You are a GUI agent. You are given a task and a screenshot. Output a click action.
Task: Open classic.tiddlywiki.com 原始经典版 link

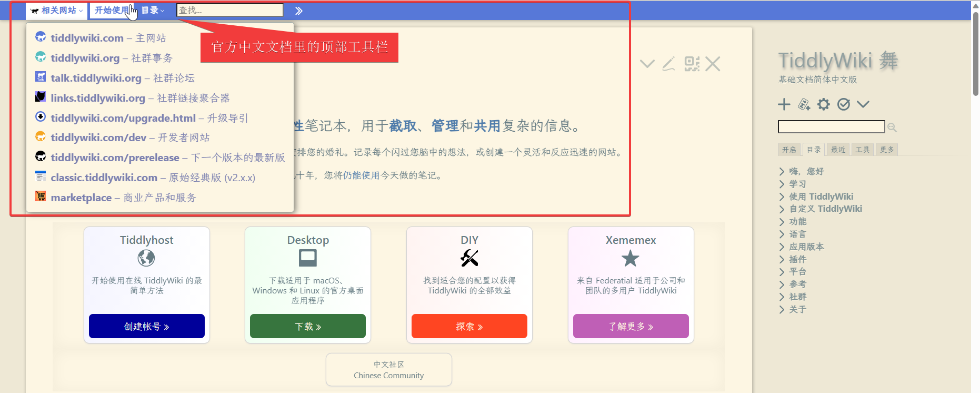(x=153, y=178)
